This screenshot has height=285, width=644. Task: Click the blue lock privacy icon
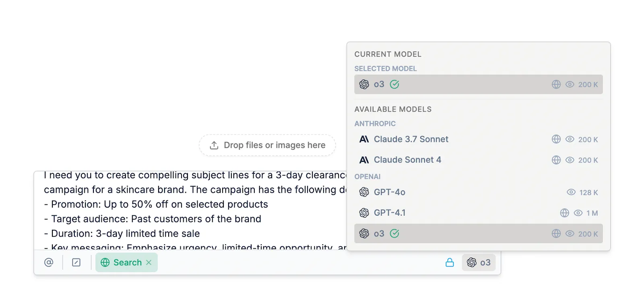(450, 262)
